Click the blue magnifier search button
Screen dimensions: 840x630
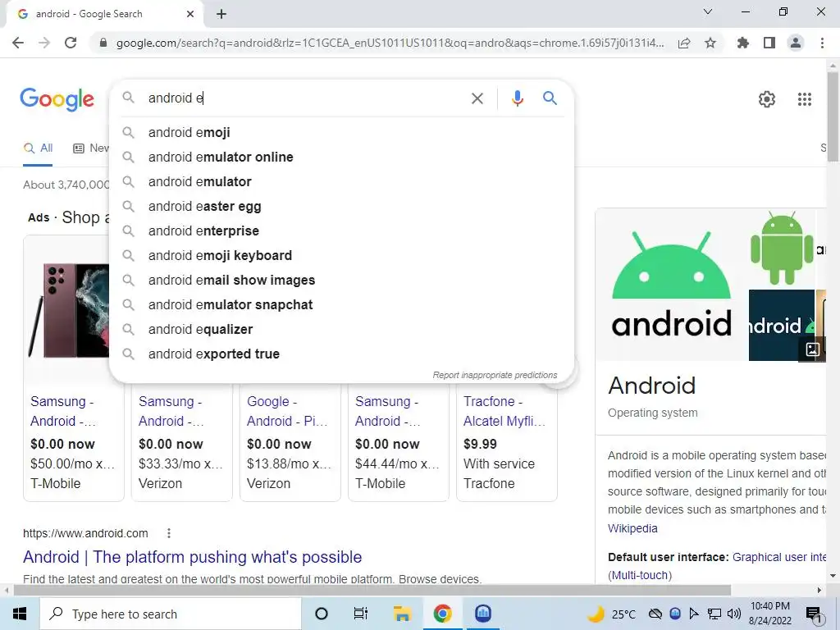[550, 98]
